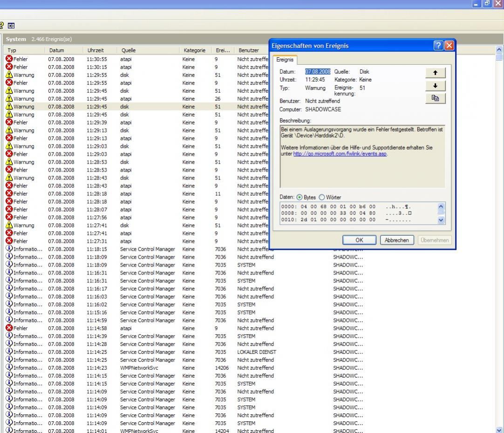The image size is (504, 433).
Task: Click inside the Beschreibung text box
Action: (362, 156)
